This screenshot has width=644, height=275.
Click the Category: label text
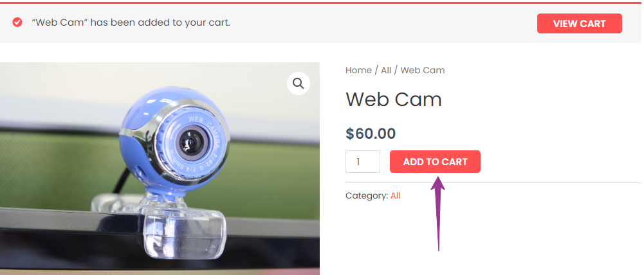click(x=366, y=196)
